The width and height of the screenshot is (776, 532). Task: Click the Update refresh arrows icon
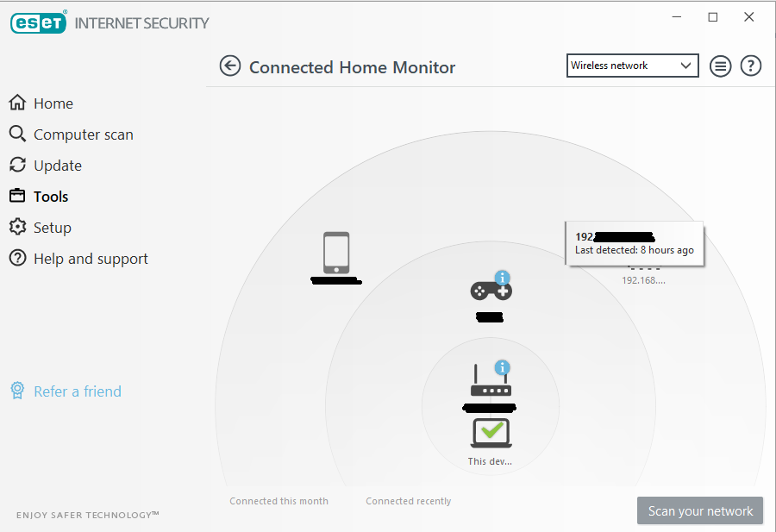17,165
